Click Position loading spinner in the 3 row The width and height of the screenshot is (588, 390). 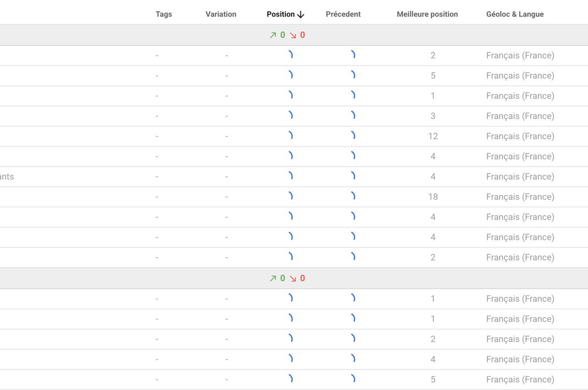(291, 115)
